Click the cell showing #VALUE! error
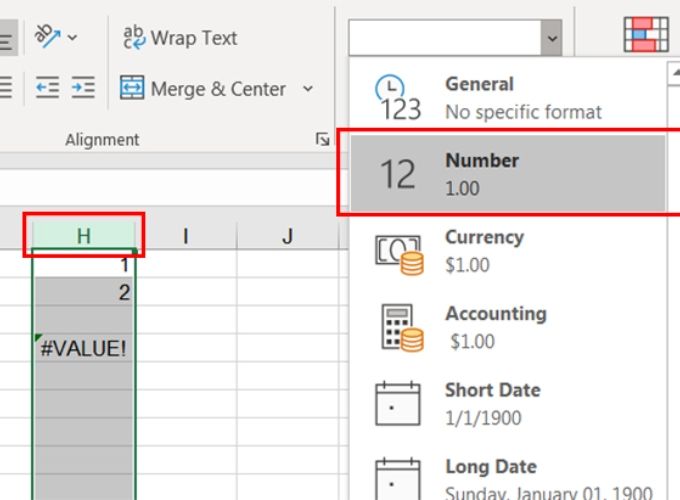 (84, 348)
